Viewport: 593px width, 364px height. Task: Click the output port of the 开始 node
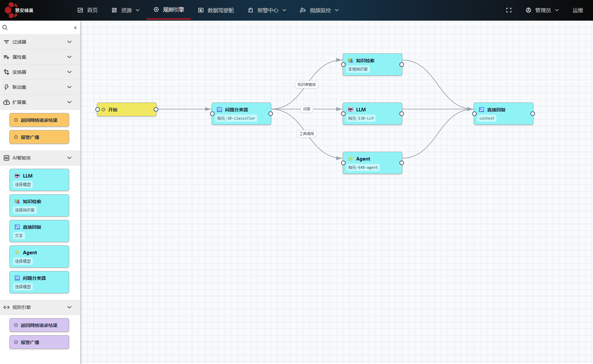(x=156, y=109)
